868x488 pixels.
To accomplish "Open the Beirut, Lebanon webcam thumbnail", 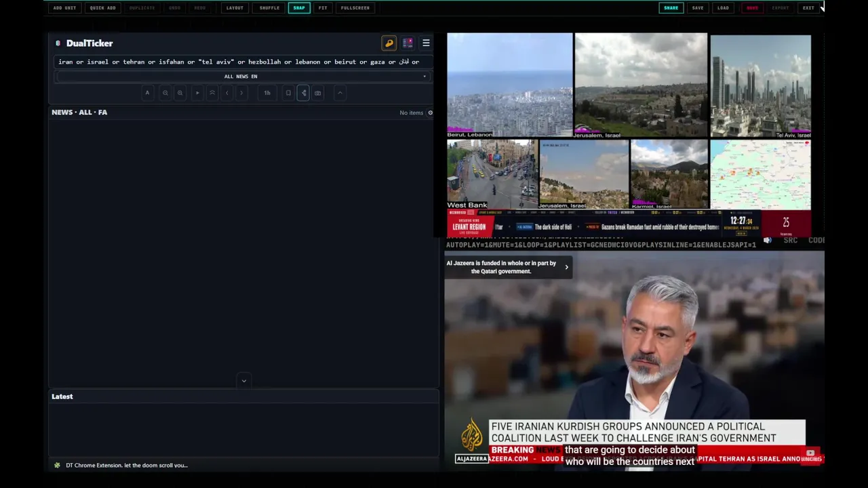I will click(509, 85).
